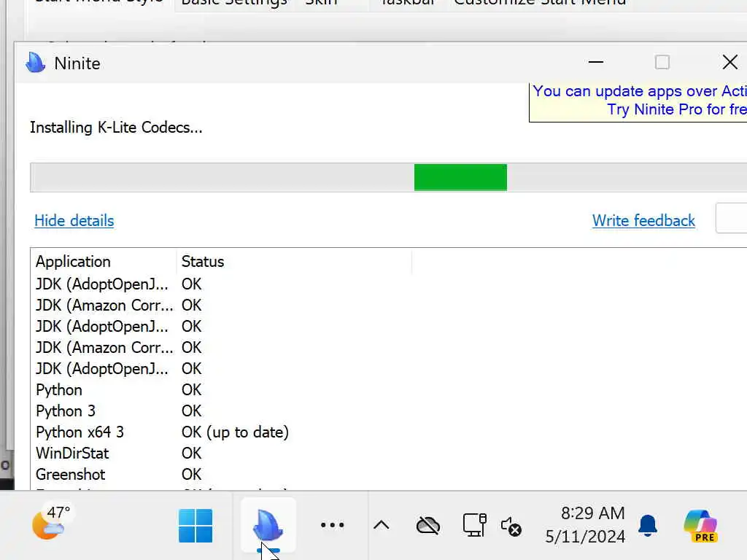Select the Greenshot row

[x=388, y=474]
